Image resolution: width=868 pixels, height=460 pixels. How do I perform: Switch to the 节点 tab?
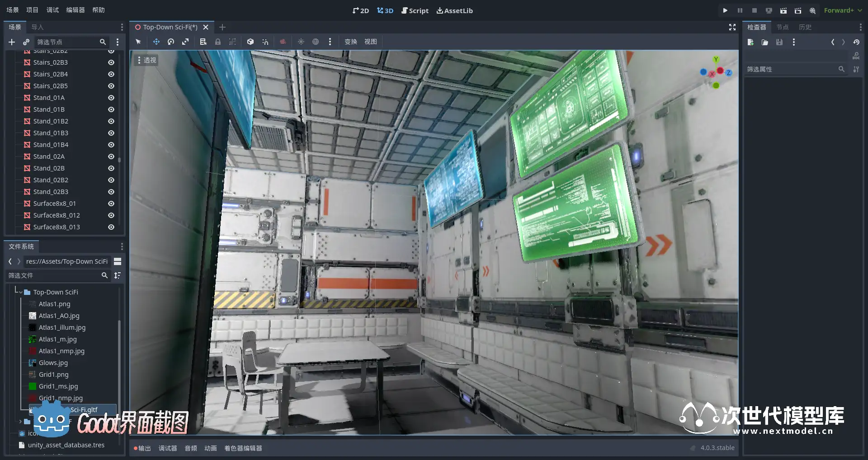point(782,27)
